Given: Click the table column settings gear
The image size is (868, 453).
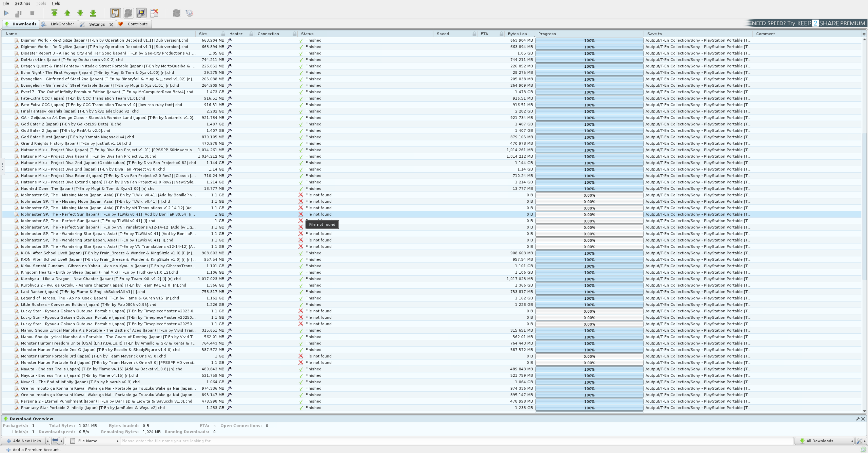Looking at the screenshot, I should pos(864,34).
